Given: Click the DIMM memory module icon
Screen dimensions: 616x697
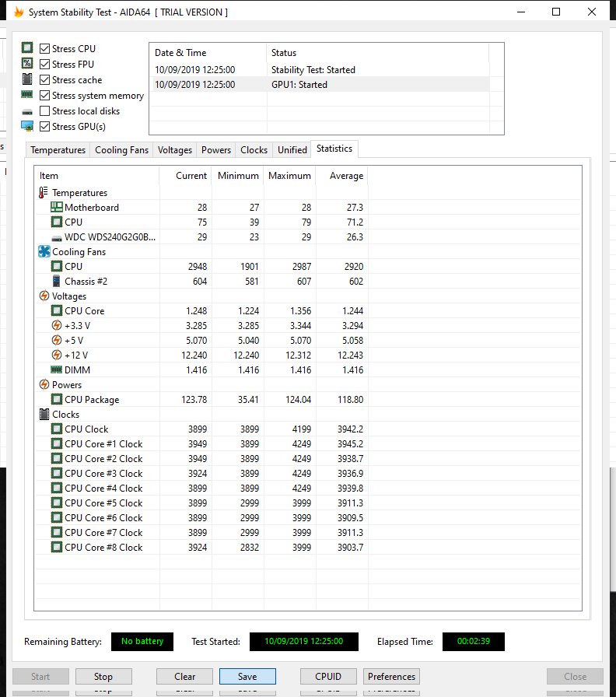Looking at the screenshot, I should click(57, 370).
